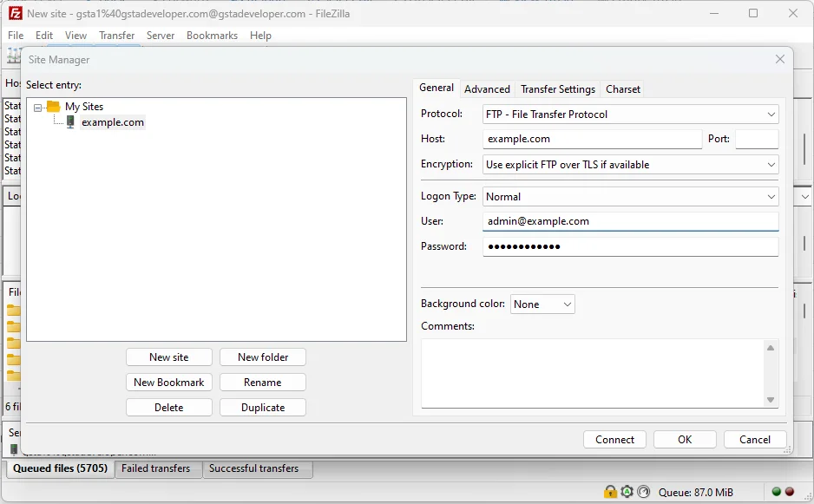The image size is (814, 504).
Task: Click the New folder button
Action: (x=263, y=357)
